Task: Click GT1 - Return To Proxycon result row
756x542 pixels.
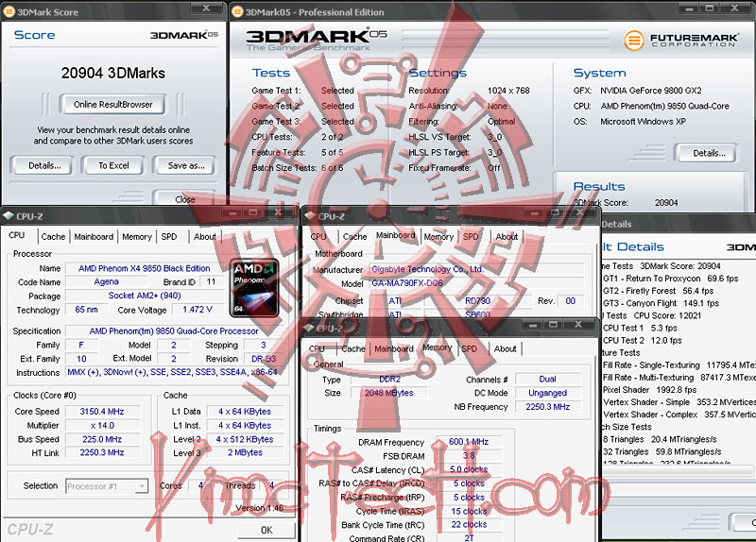Action: pyautogui.click(x=671, y=279)
